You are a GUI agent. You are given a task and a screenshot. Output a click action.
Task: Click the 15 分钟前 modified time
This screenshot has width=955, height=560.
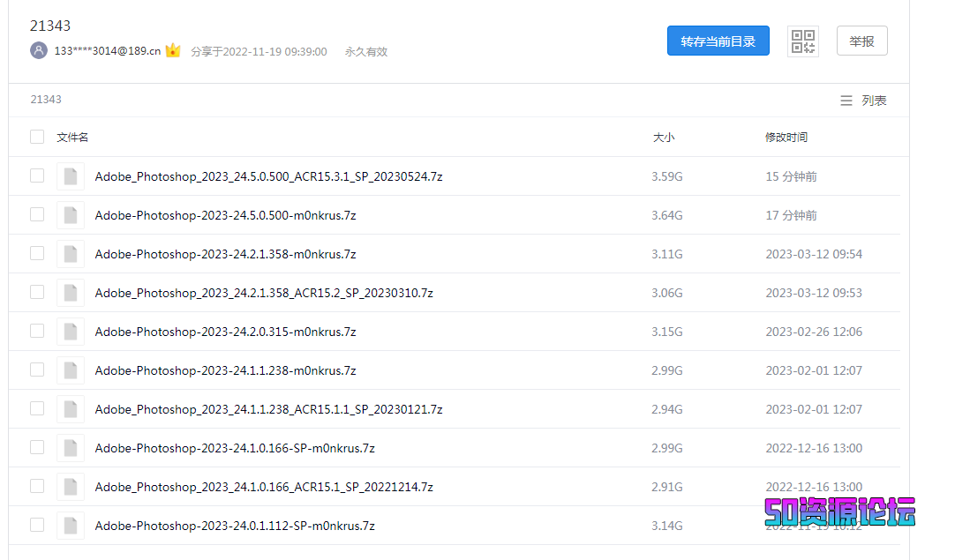(x=791, y=176)
